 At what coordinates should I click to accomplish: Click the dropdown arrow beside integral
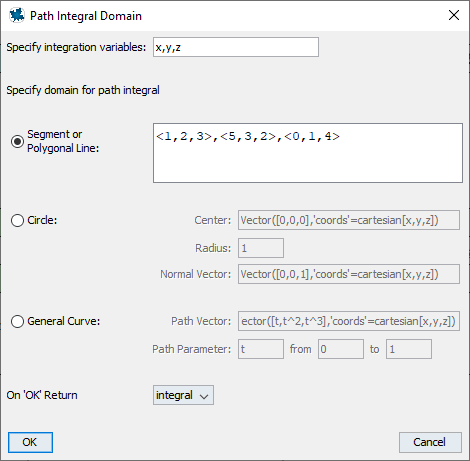pos(204,396)
